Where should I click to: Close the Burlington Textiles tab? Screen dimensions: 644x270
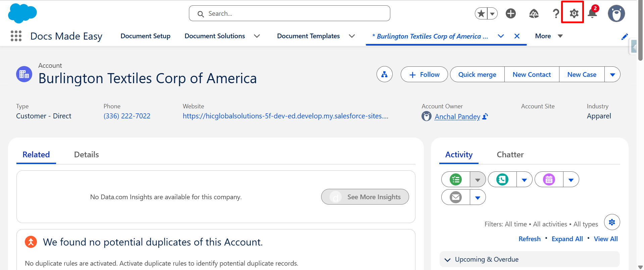click(517, 36)
